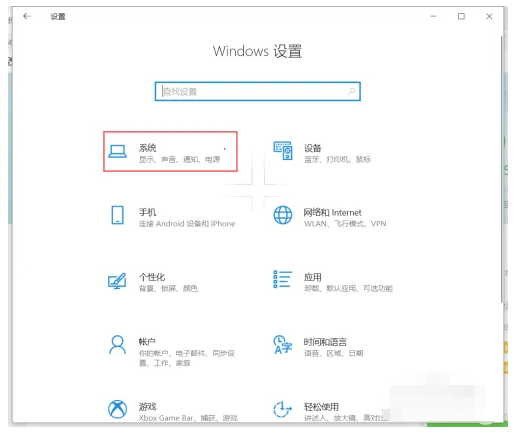Open the Xbox Gaming icon
Viewport: 516px width, 434px height.
click(x=117, y=409)
